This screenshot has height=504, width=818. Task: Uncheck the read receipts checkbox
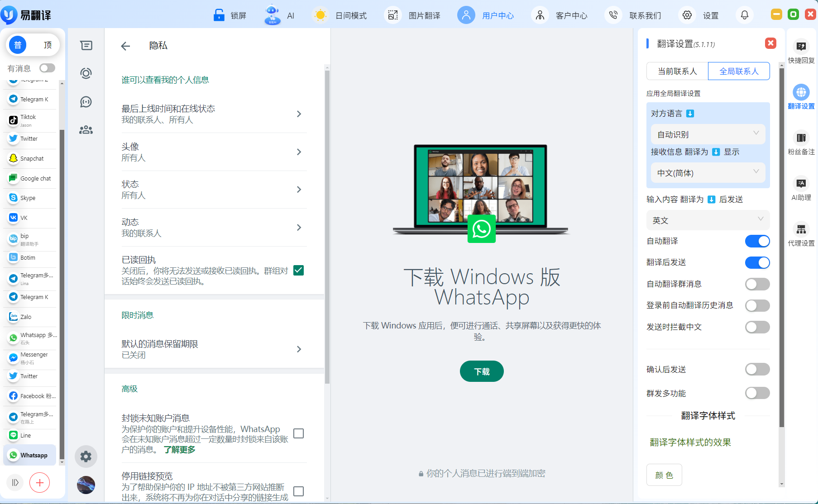[x=299, y=271]
